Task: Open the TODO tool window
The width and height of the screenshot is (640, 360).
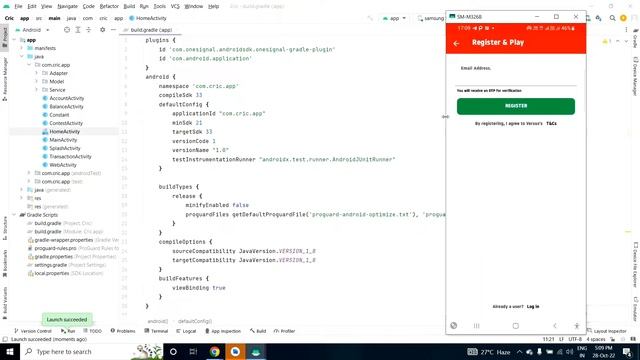Action: (93, 331)
